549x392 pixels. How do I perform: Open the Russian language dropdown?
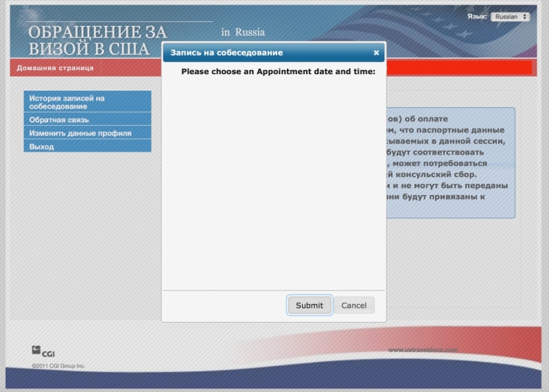(x=510, y=16)
